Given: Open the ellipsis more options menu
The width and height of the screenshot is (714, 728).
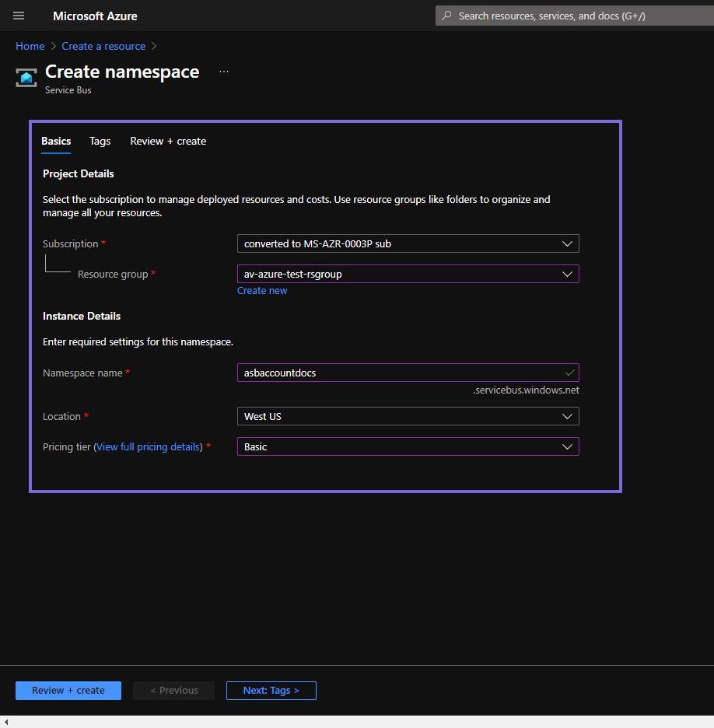Looking at the screenshot, I should [224, 72].
